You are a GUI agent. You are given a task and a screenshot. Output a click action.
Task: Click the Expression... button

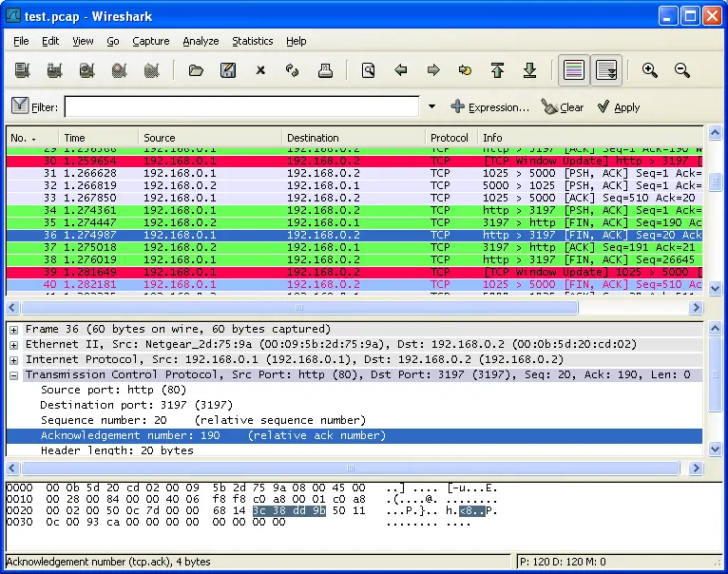click(x=489, y=107)
